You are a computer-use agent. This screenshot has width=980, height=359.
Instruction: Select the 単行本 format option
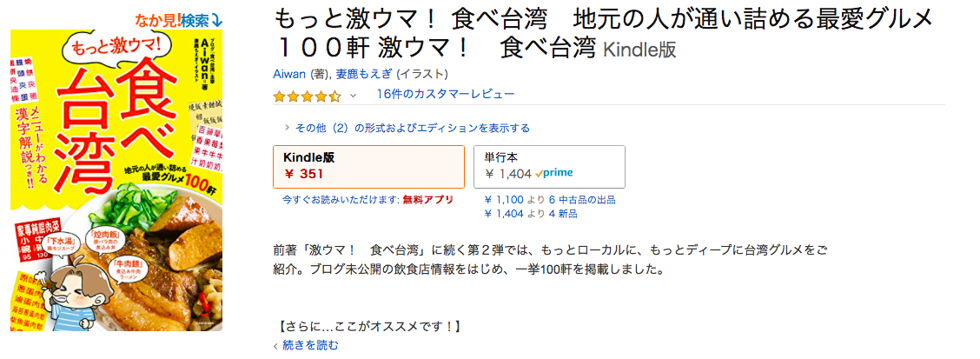[549, 165]
